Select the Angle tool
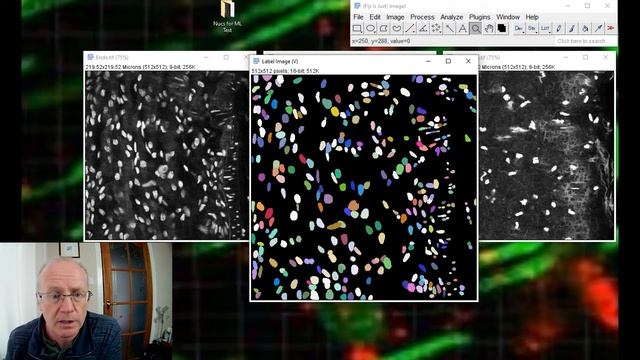Screen dimensions: 640x360 pyautogui.click(x=423, y=28)
